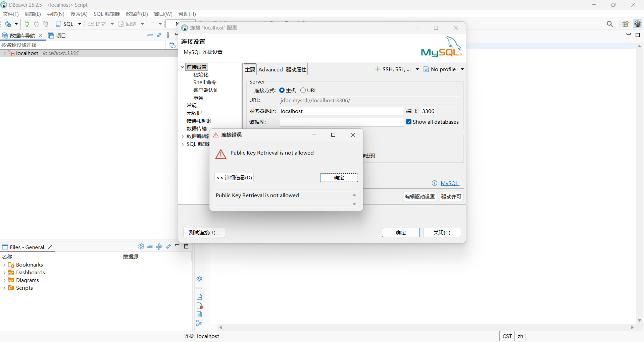The width and height of the screenshot is (644, 342).
Task: Collapse all nodes in database navigator
Action: point(150,35)
